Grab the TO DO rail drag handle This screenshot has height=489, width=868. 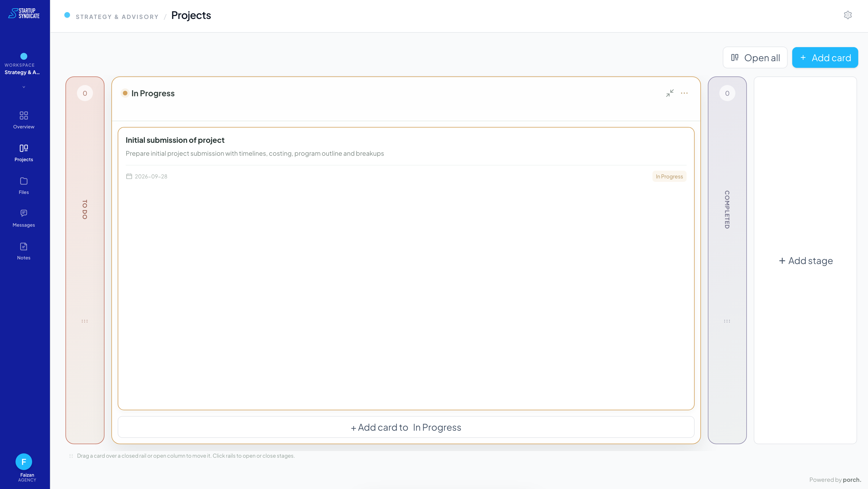tap(85, 321)
